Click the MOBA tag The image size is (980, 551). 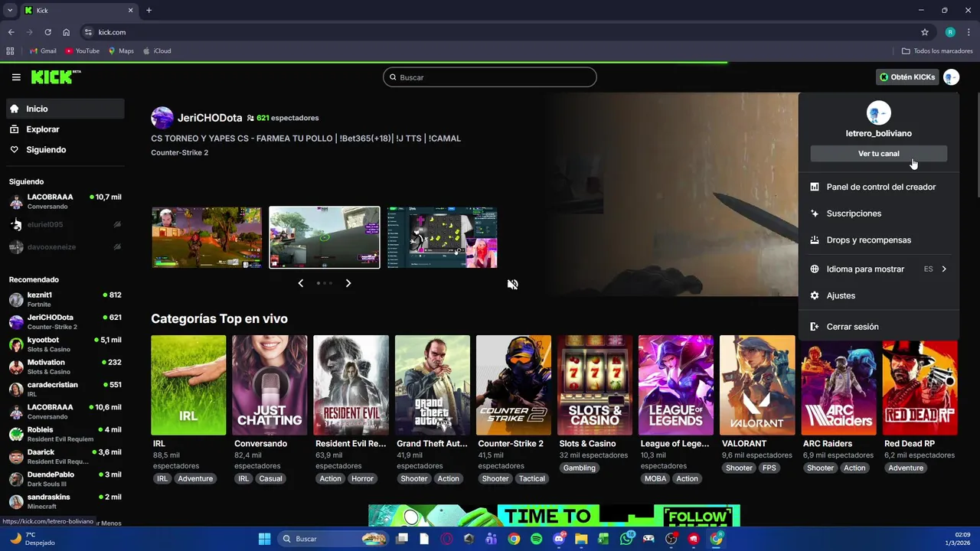pos(655,478)
